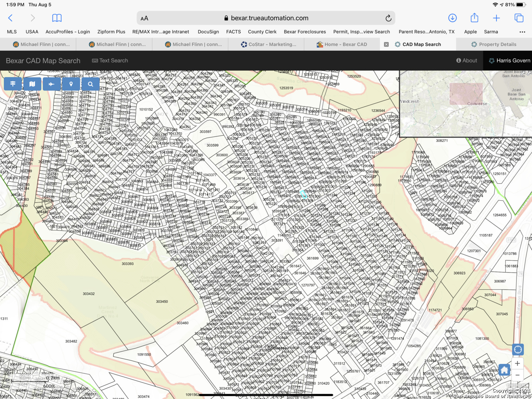Zoom out with the minus button
532x399 pixels.
tap(518, 375)
